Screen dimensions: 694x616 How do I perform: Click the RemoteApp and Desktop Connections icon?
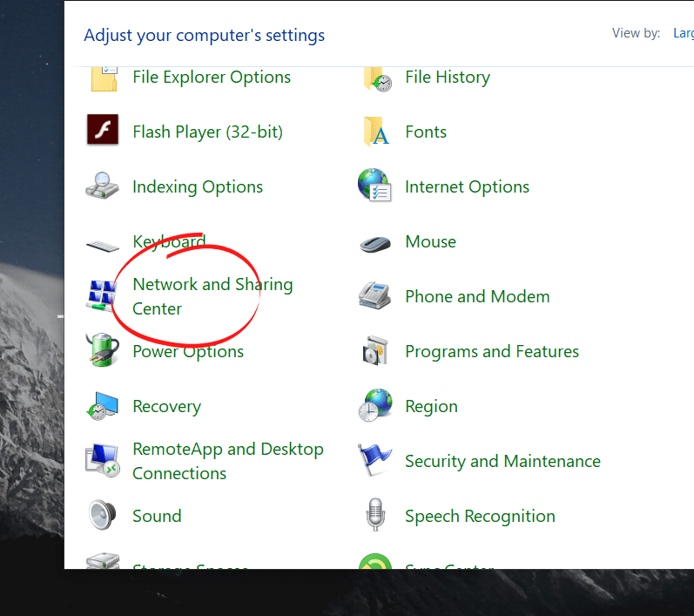tap(103, 461)
